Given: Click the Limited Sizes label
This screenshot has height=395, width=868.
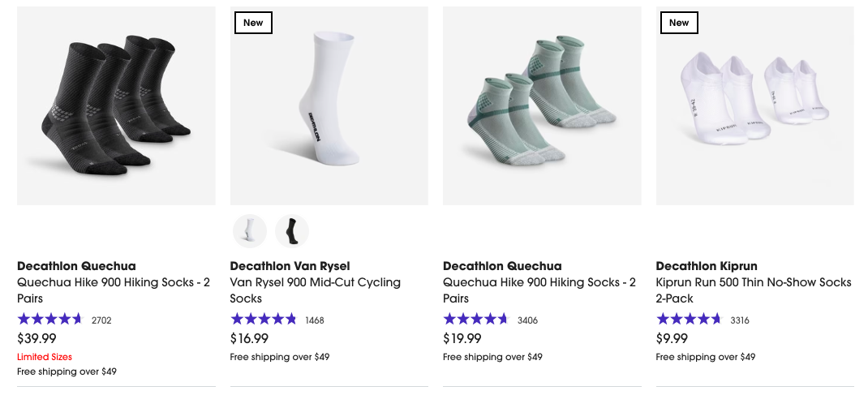Looking at the screenshot, I should coord(45,357).
